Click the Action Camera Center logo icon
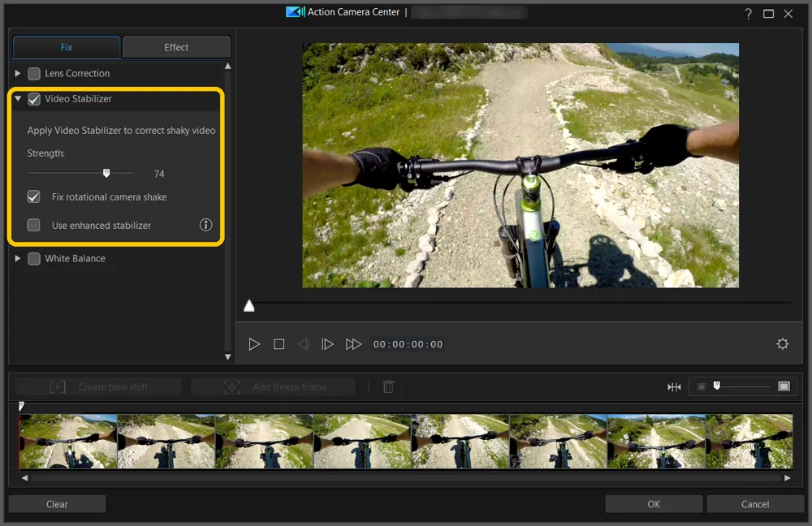 click(x=296, y=12)
